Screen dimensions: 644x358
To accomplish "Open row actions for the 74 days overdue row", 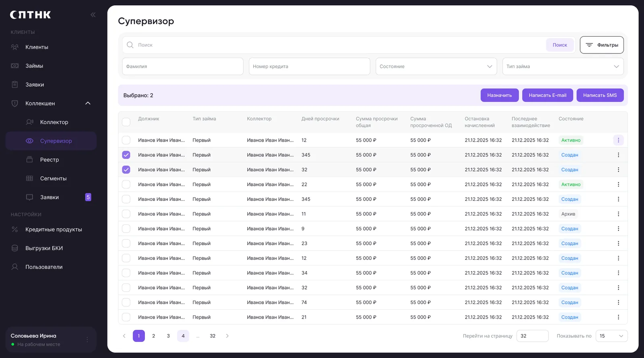I will pos(618,302).
